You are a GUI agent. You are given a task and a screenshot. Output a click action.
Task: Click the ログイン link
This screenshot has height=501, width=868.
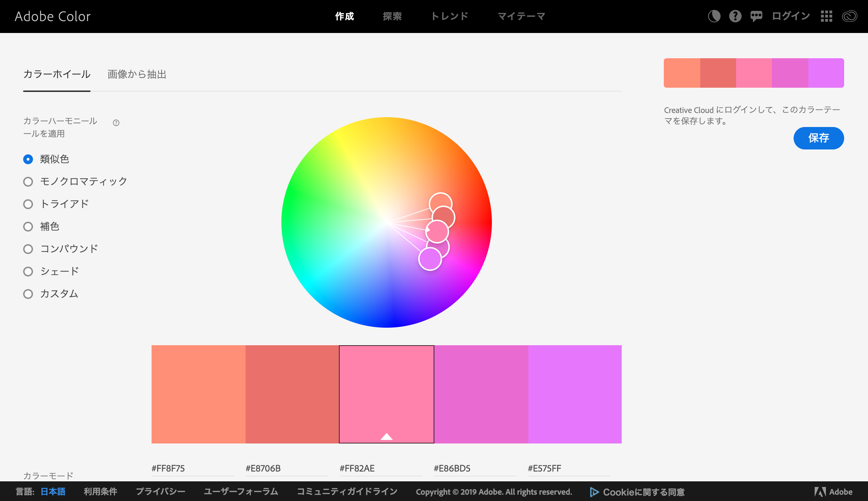(x=791, y=16)
